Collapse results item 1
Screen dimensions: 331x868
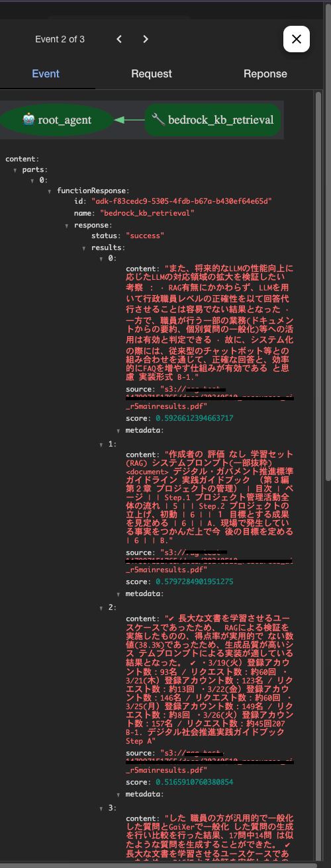tap(102, 445)
